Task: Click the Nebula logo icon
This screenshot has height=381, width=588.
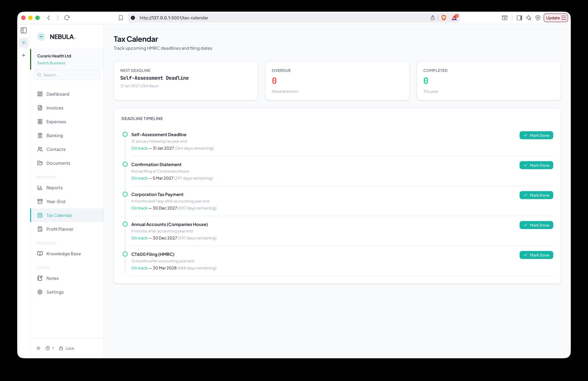Action: click(x=41, y=36)
